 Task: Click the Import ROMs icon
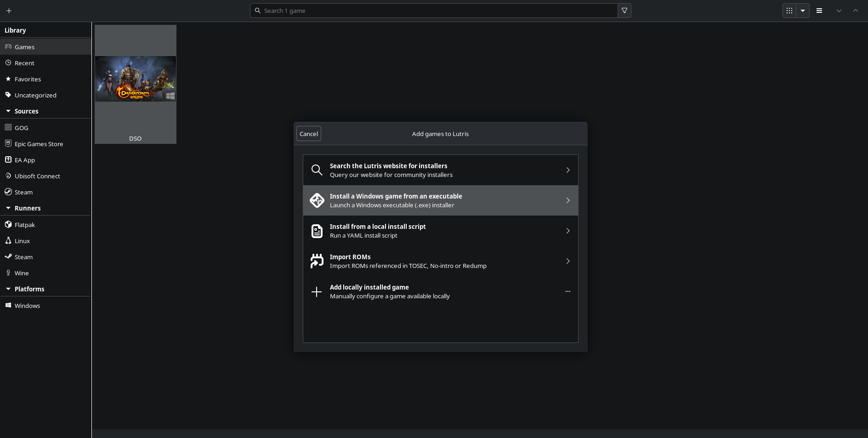(317, 261)
